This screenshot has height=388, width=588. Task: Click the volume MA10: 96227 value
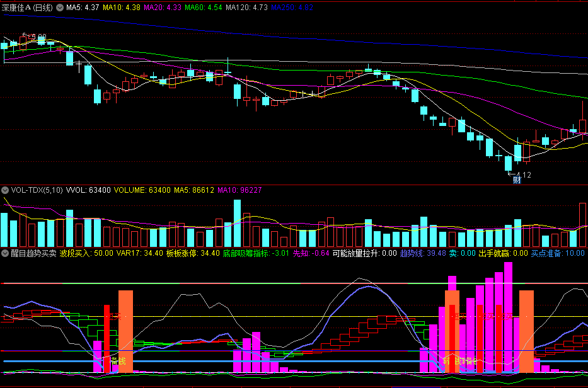point(239,190)
